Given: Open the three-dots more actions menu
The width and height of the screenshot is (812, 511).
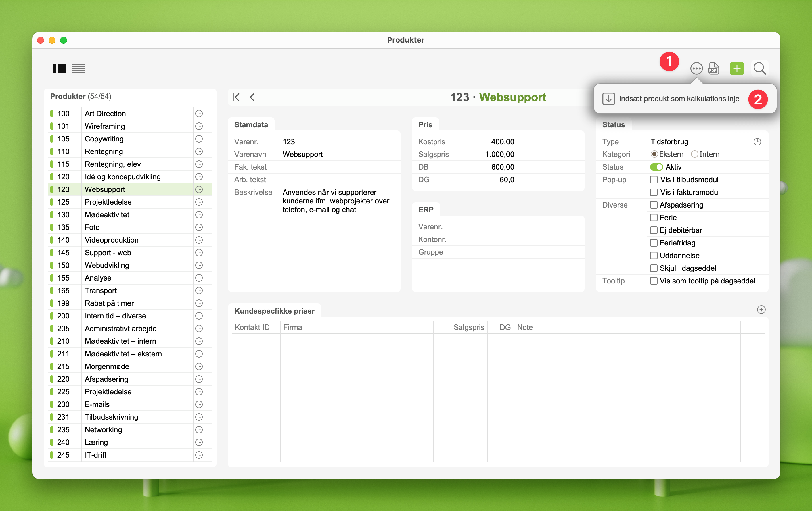Looking at the screenshot, I should (696, 68).
